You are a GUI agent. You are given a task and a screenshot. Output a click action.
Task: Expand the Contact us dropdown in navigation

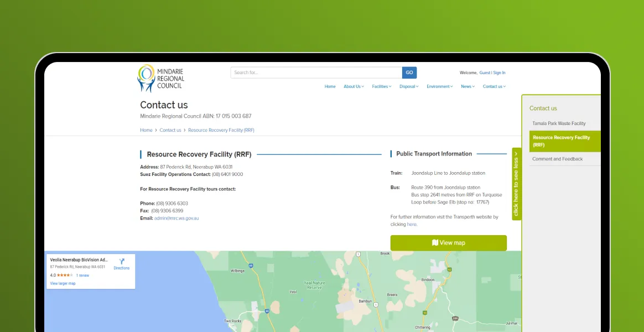click(494, 86)
